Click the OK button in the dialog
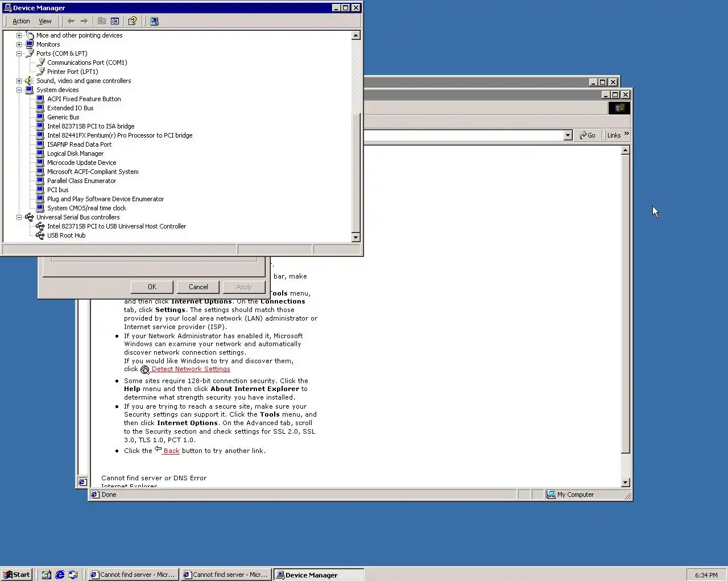 tap(152, 287)
